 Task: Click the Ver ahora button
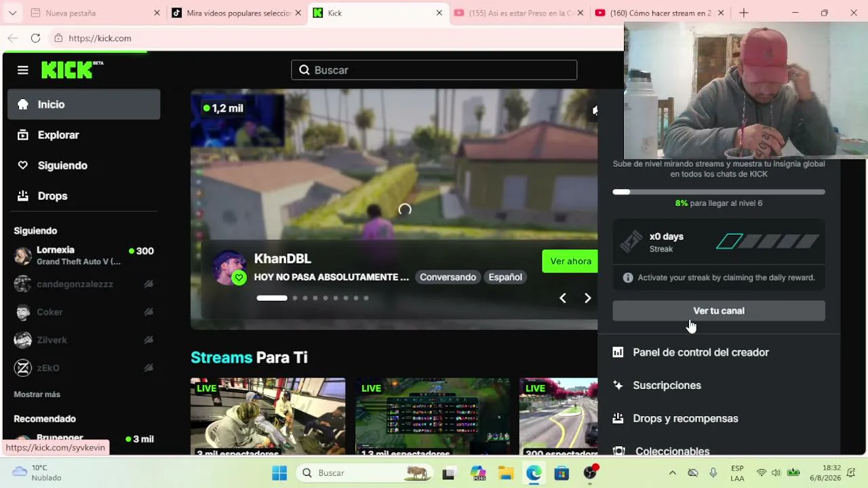[x=570, y=261]
